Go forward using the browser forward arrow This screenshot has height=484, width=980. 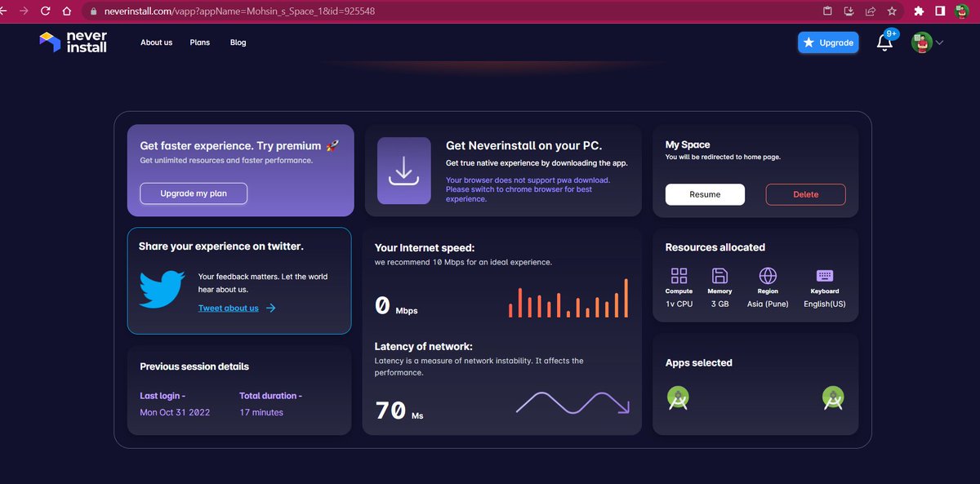click(23, 11)
